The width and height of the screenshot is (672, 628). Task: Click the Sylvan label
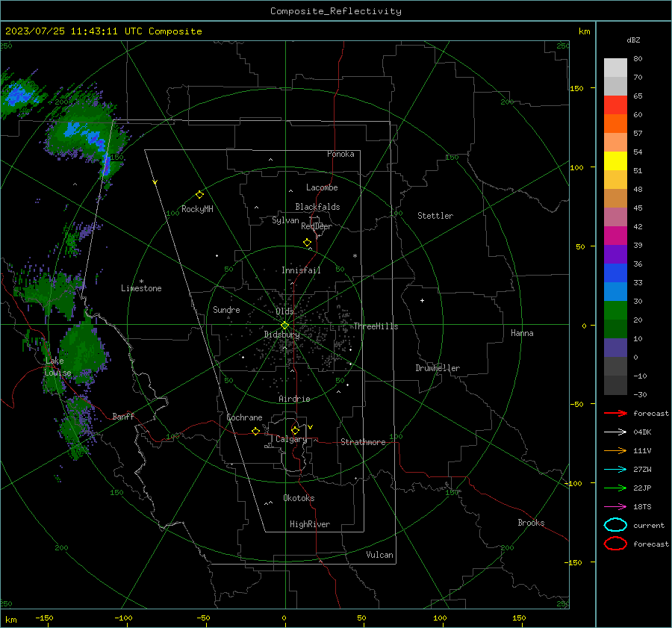[285, 220]
